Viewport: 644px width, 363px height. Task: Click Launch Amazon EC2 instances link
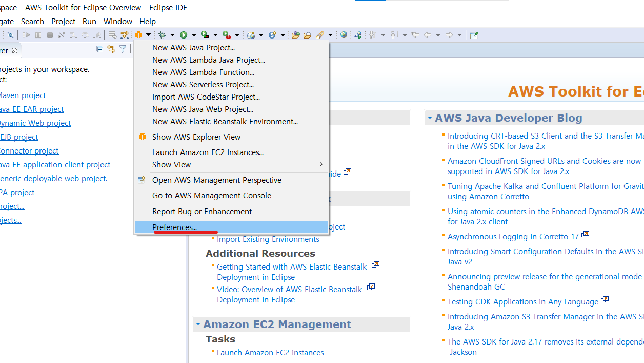pos(270,353)
